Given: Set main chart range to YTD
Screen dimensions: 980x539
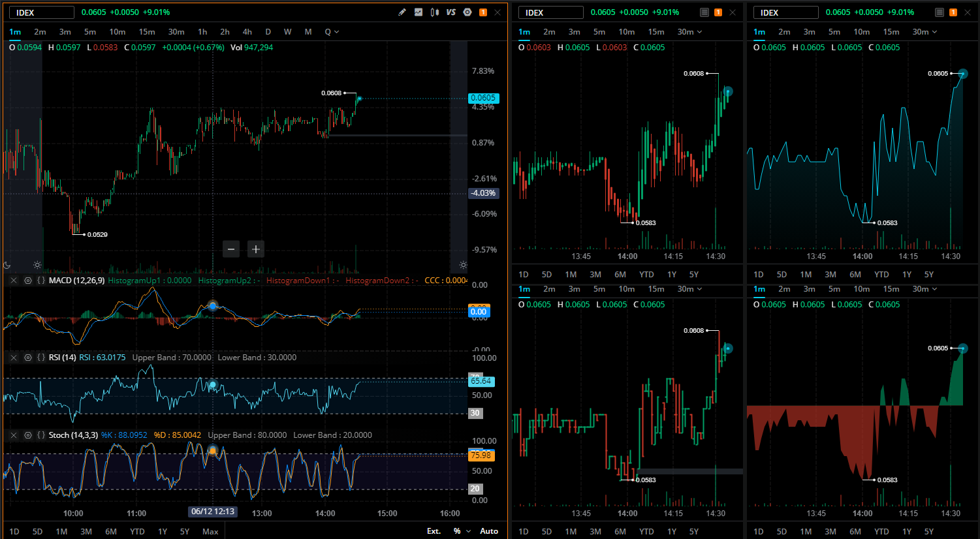Looking at the screenshot, I should [137, 531].
